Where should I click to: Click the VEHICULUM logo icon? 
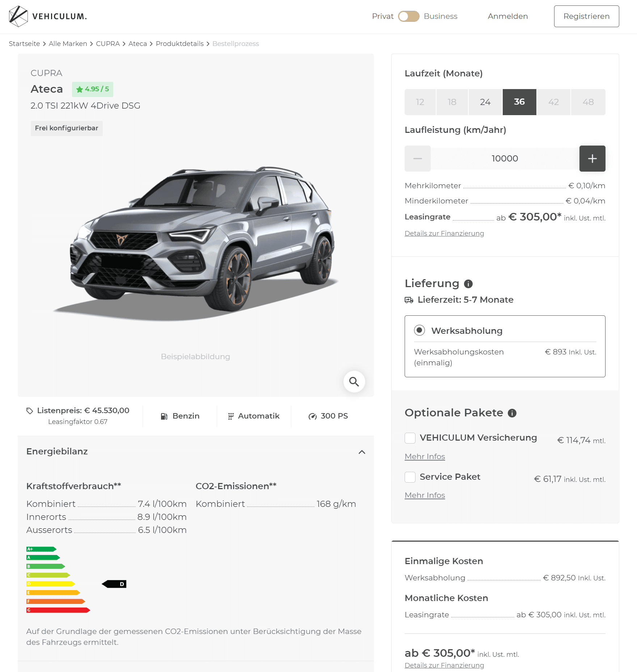(18, 16)
